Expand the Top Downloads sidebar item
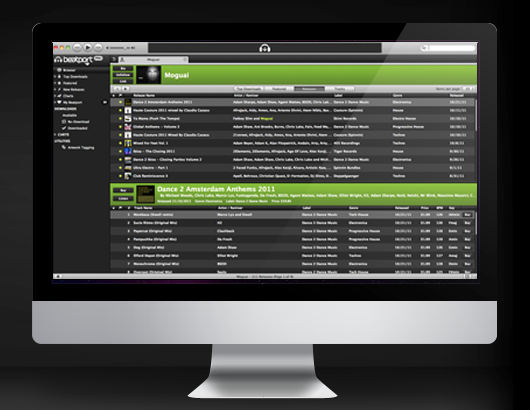Screen dimensions: 530x410 (55, 76)
